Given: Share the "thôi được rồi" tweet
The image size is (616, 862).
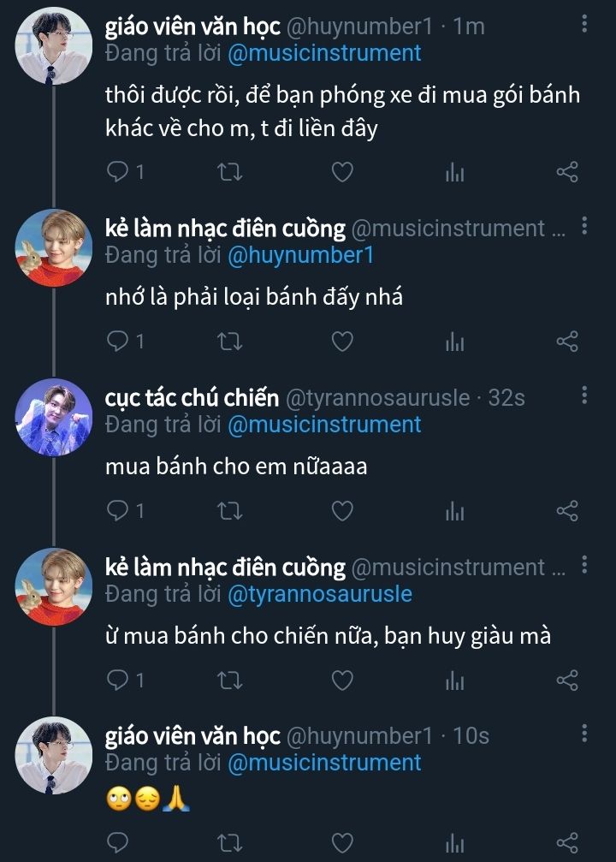Looking at the screenshot, I should pos(567,172).
